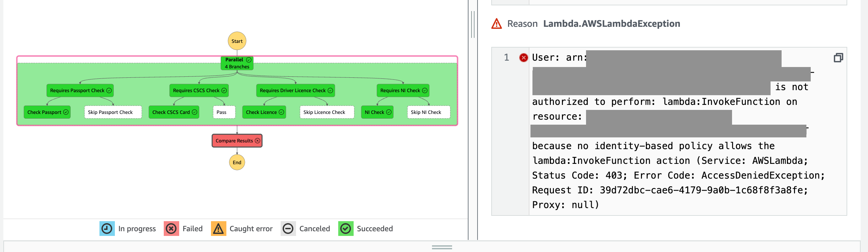The height and width of the screenshot is (252, 868).
Task: Click the warning triangle beside Reason
Action: pyautogui.click(x=497, y=23)
